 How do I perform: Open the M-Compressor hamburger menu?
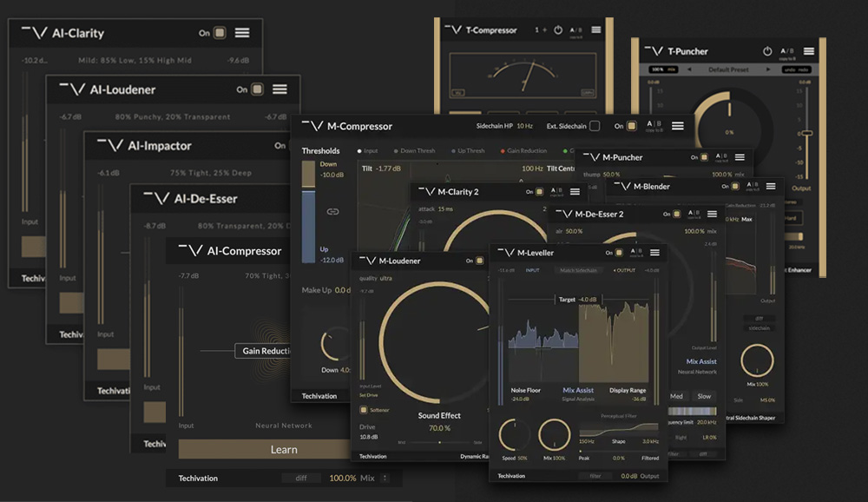click(x=678, y=126)
